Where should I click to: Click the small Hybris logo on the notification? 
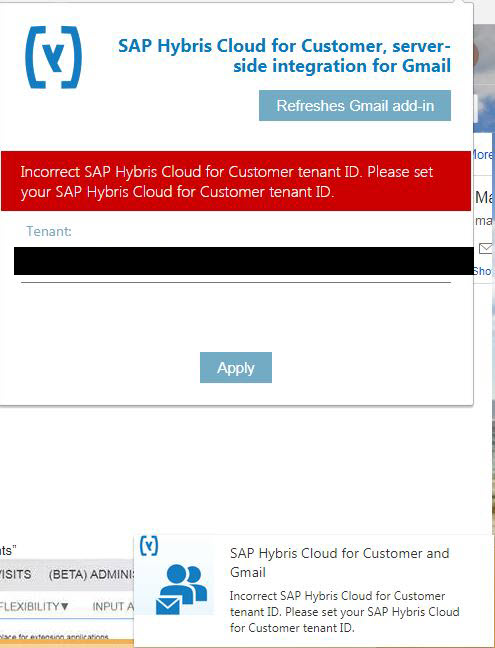(149, 546)
